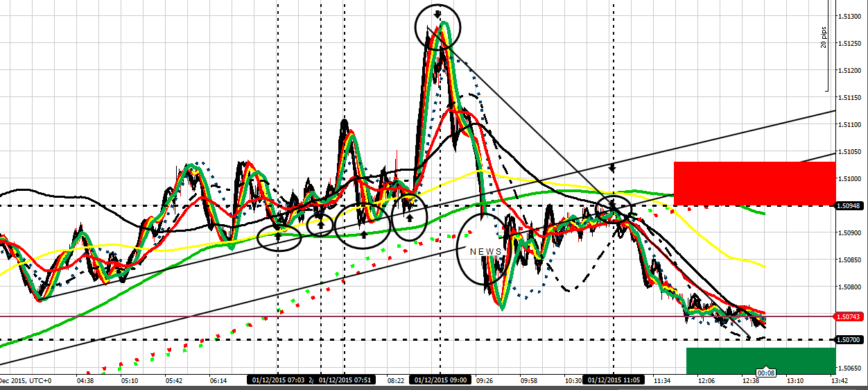The image size is (868, 390).
Task: Select the up arrow in the ellipse before the spike
Action: [x=410, y=218]
